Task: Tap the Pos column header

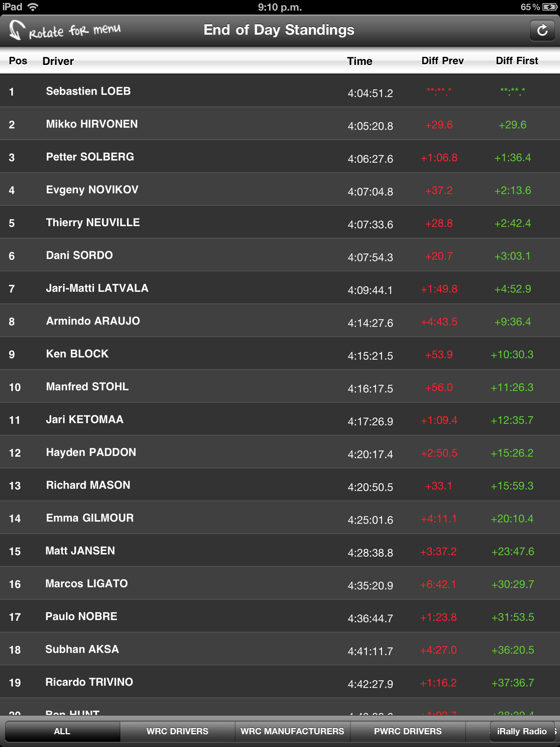Action: (18, 61)
